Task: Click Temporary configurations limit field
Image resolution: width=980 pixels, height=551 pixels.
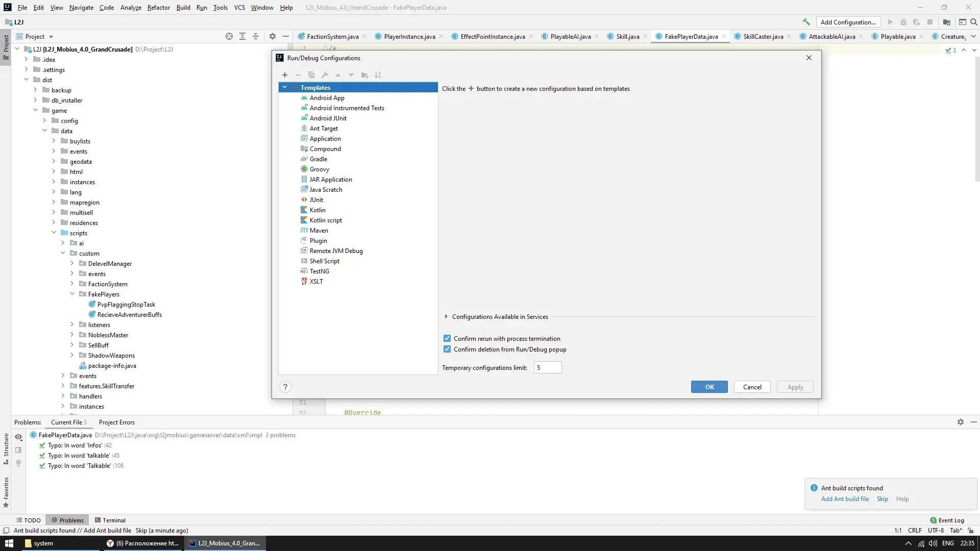Action: point(548,367)
